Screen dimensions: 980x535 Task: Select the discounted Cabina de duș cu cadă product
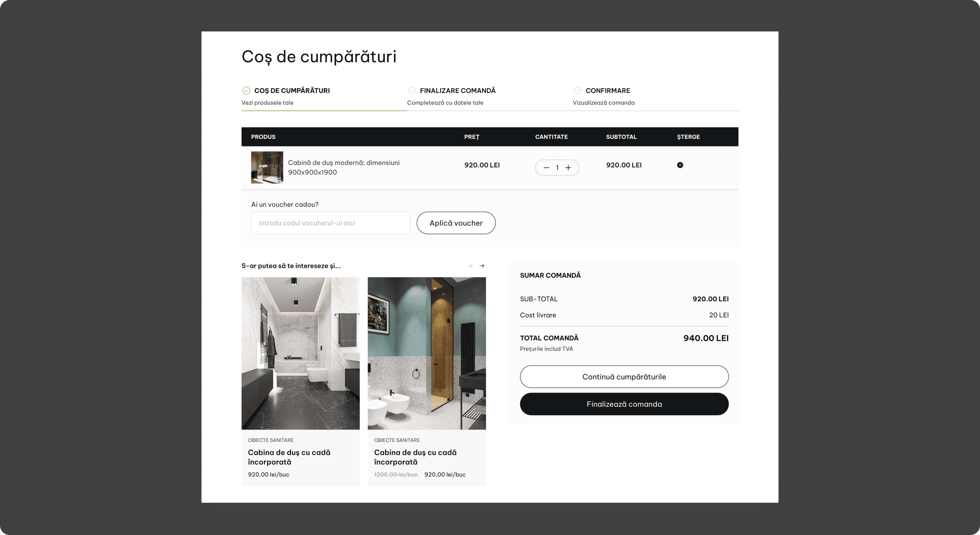415,457
